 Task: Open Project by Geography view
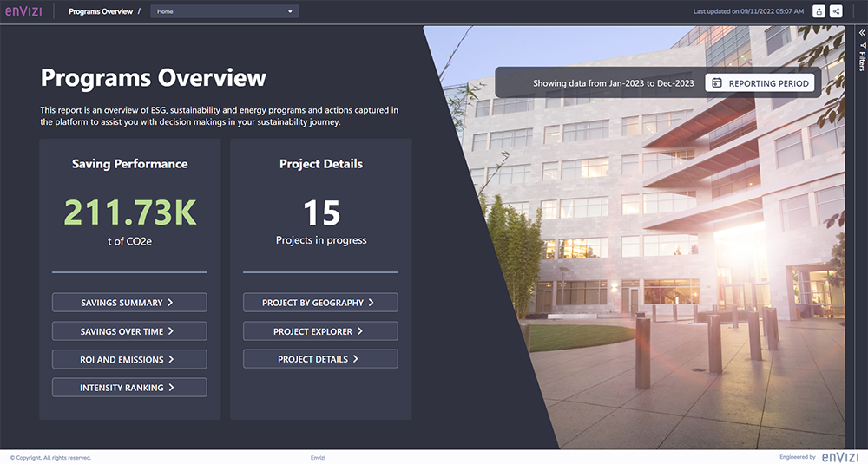click(320, 303)
